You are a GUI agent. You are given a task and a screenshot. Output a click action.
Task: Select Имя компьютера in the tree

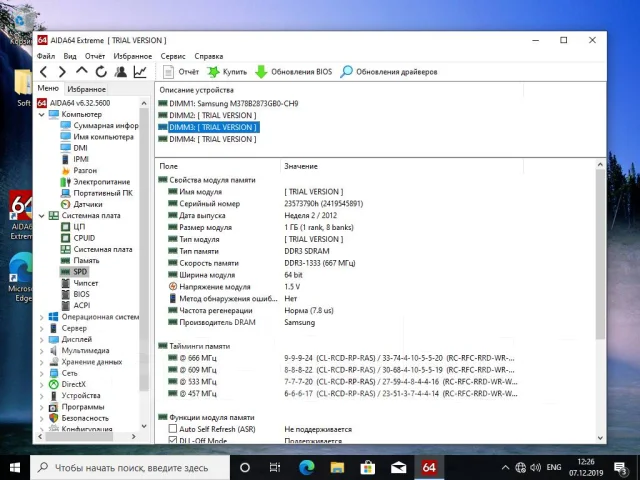[97, 137]
